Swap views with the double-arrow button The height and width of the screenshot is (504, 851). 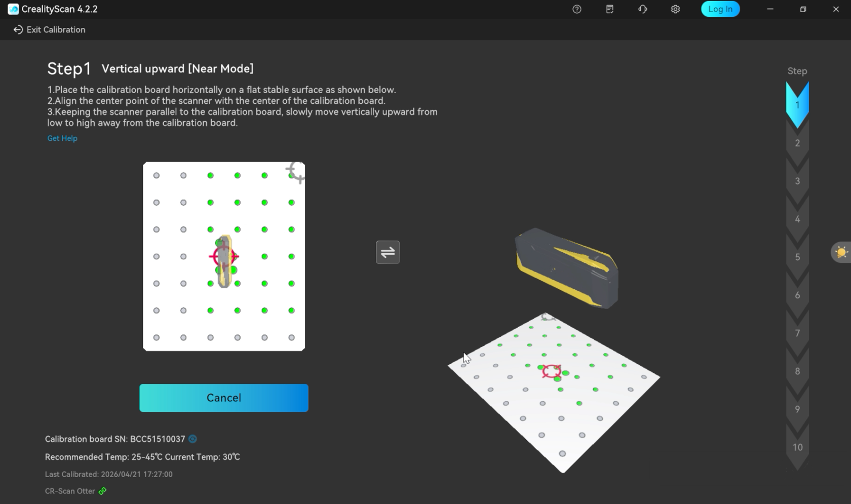tap(388, 252)
